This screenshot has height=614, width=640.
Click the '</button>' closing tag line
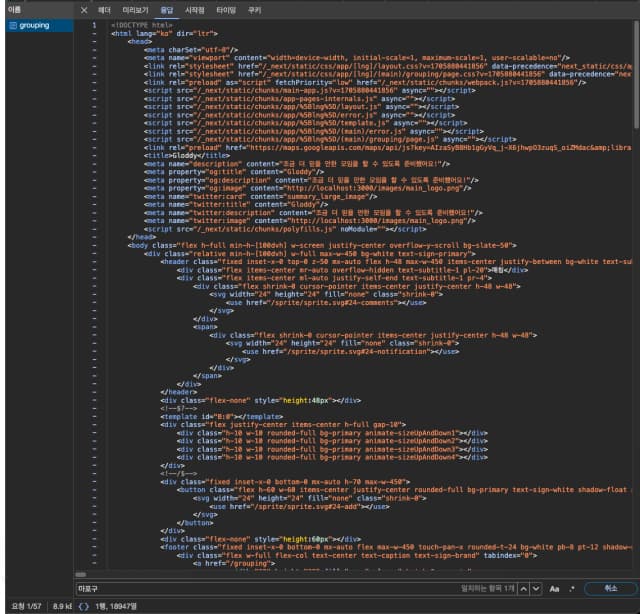click(195, 523)
